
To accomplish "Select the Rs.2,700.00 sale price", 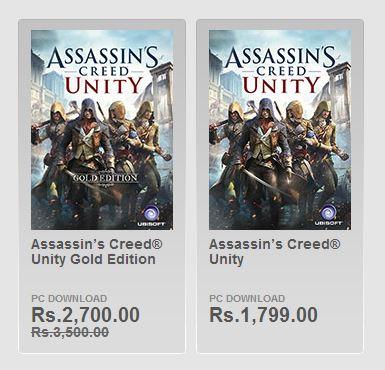I will (x=85, y=315).
